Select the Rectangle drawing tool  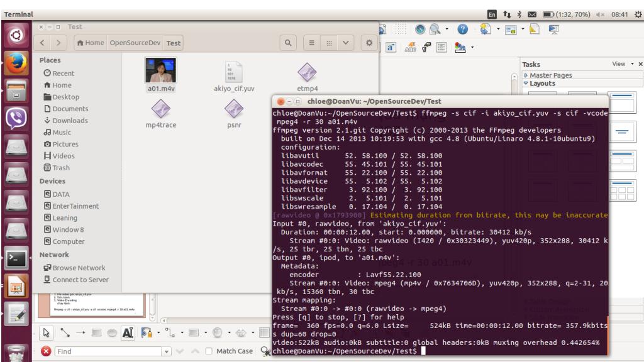click(x=96, y=332)
